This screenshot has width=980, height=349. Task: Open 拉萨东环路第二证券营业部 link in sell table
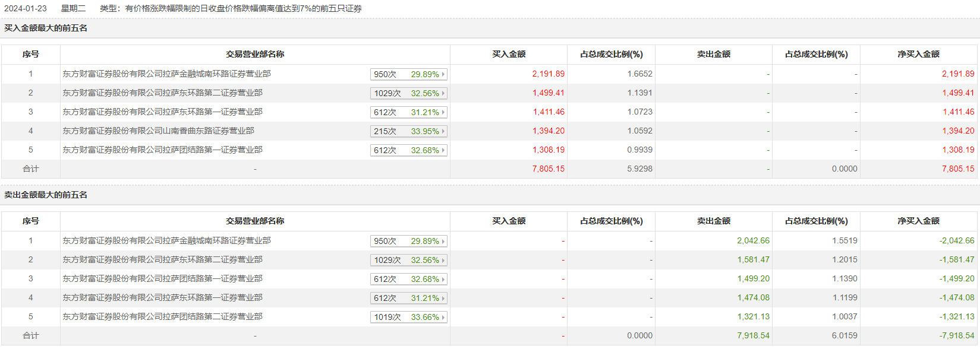click(162, 260)
